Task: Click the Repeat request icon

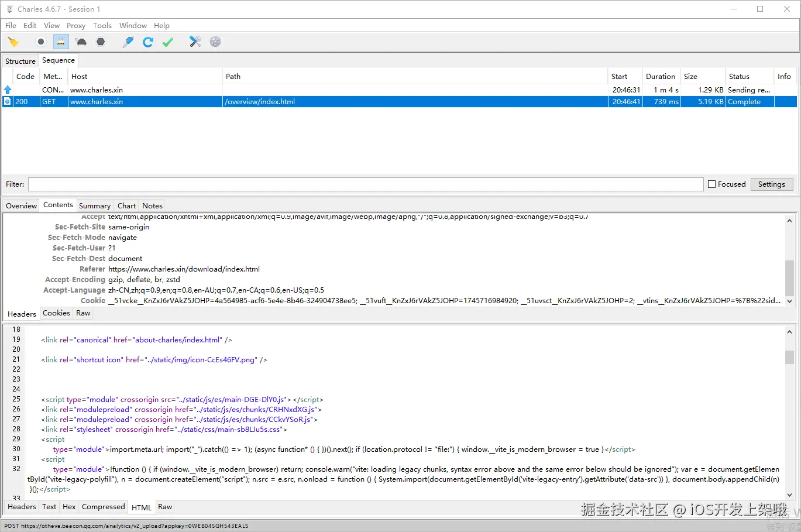Action: pyautogui.click(x=148, y=42)
